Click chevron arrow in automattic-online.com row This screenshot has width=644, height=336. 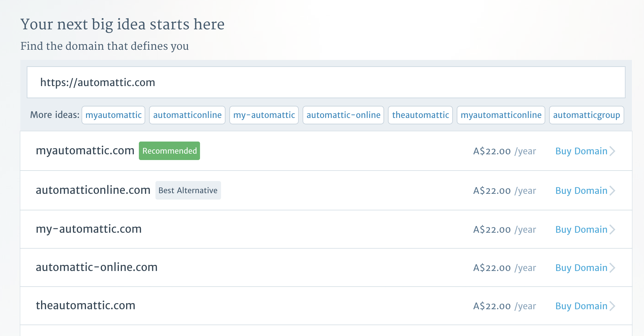coord(612,268)
